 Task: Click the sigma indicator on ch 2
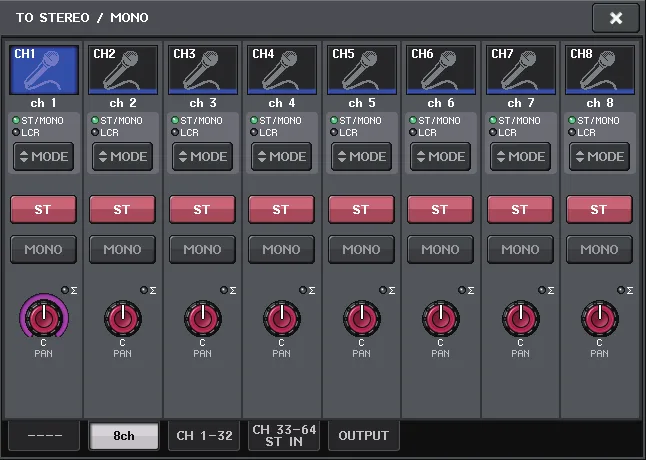[x=148, y=290]
